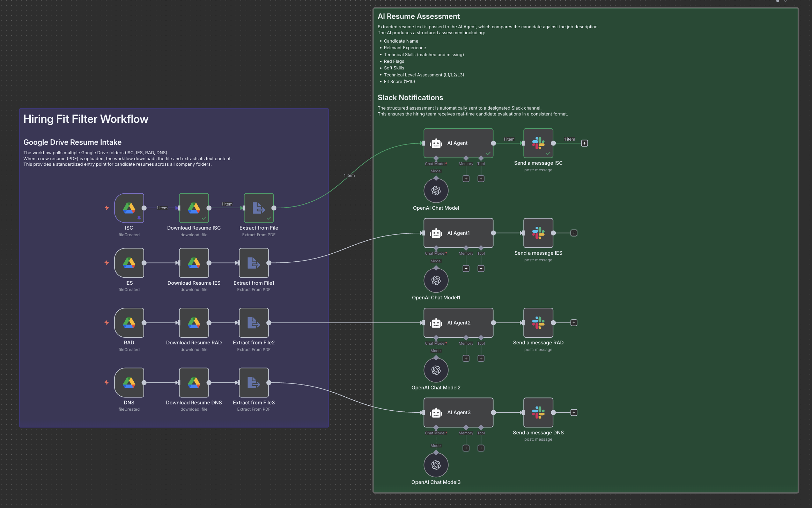The width and height of the screenshot is (812, 508).
Task: Add node after Send a message ISC
Action: pyautogui.click(x=584, y=143)
